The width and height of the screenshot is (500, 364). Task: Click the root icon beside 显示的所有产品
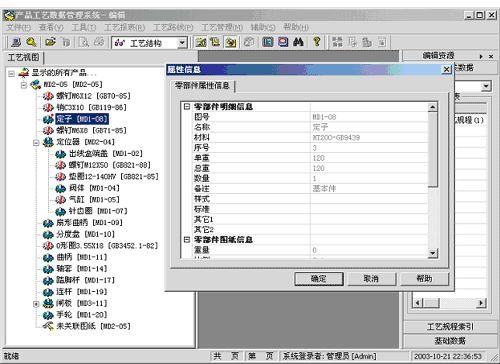click(23, 73)
